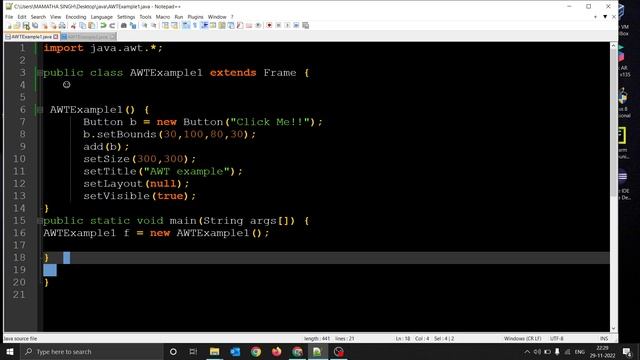640x360 pixels.
Task: Open the tab list dropdown arrow at top right
Action: pos(605,17)
